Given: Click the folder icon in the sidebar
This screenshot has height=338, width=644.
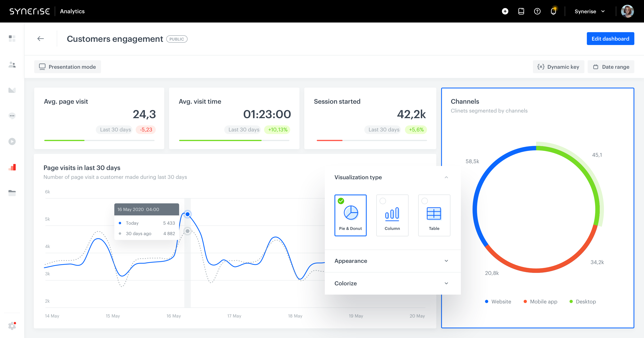Looking at the screenshot, I should point(12,193).
